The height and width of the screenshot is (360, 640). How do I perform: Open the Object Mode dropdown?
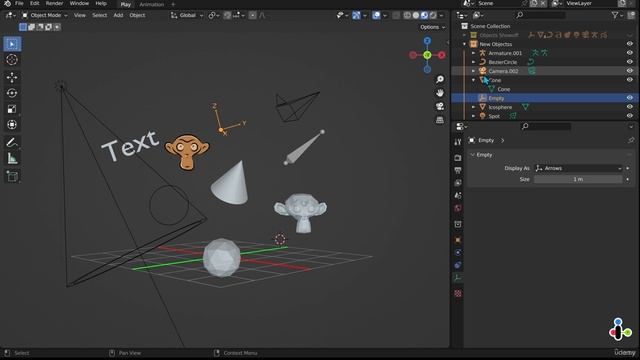[45, 16]
